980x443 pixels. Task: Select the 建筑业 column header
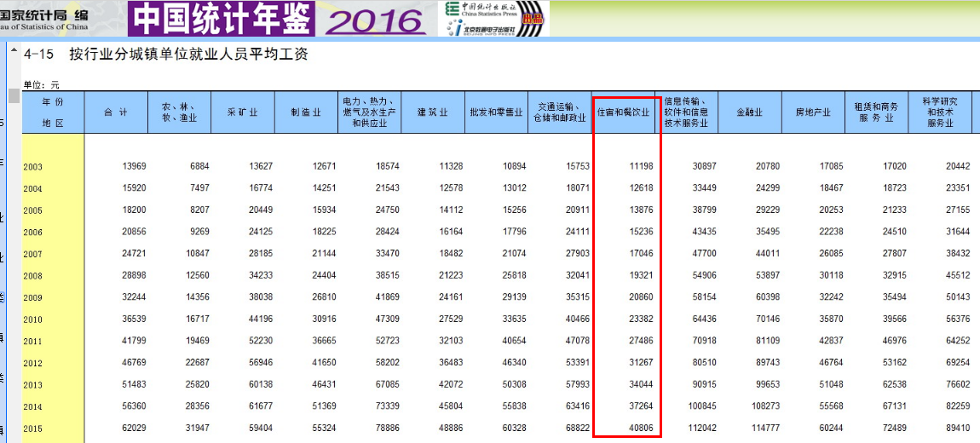pyautogui.click(x=432, y=112)
